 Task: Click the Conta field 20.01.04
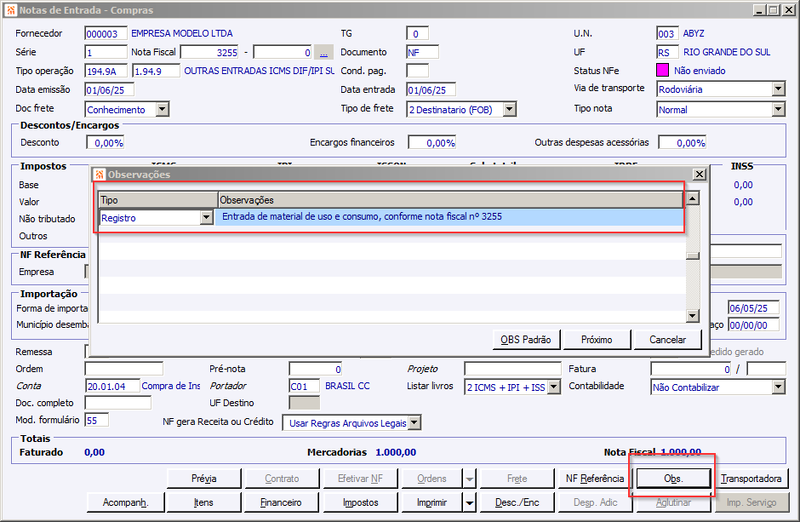tap(112, 386)
